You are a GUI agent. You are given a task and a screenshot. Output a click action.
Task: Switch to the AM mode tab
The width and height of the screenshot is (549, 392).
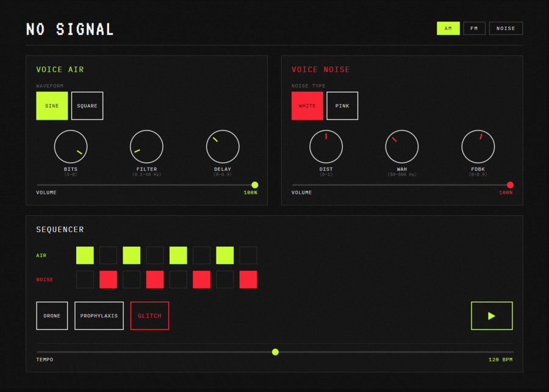(448, 29)
